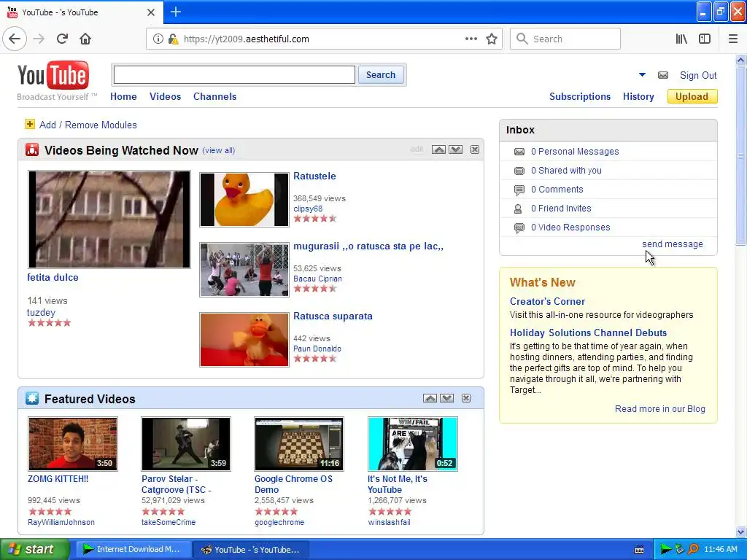This screenshot has width=747, height=560.
Task: Open Holiday Solutions Channel Debuts link
Action: 589,332
